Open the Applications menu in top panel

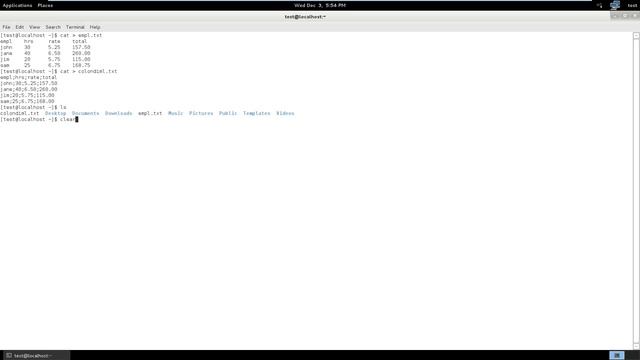click(17, 5)
